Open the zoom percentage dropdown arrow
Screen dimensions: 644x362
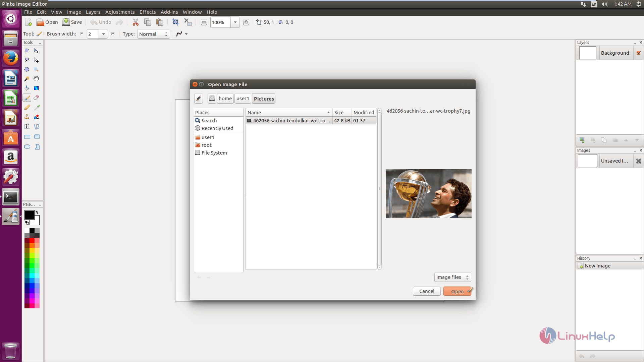pyautogui.click(x=235, y=22)
